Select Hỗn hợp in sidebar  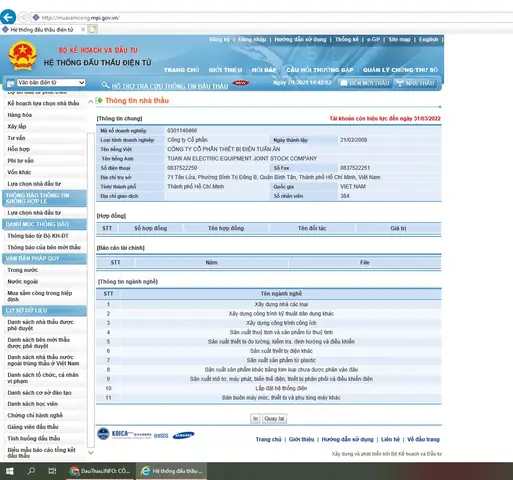click(x=19, y=149)
